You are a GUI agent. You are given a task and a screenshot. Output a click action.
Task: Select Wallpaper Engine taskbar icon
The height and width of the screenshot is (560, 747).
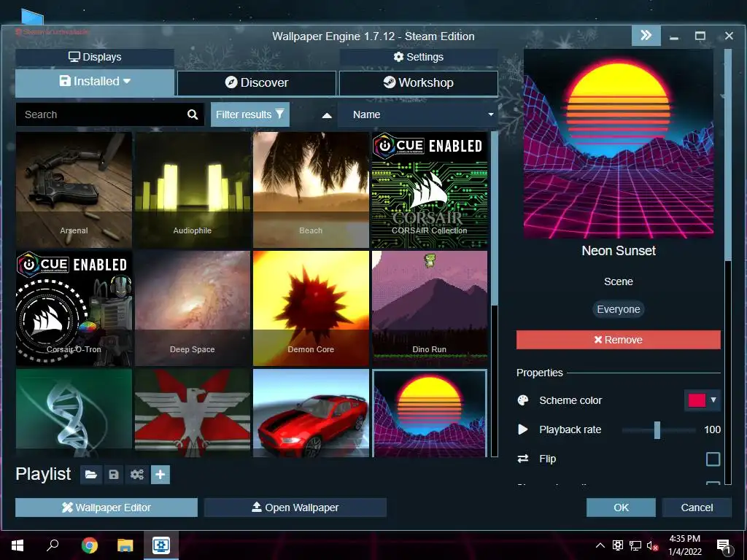(161, 545)
